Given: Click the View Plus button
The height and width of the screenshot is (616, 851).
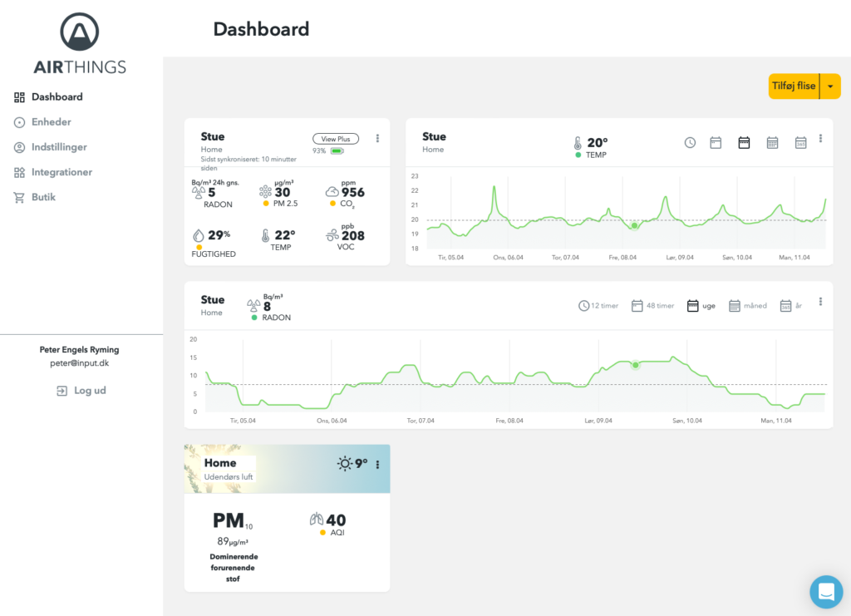Looking at the screenshot, I should pyautogui.click(x=336, y=139).
